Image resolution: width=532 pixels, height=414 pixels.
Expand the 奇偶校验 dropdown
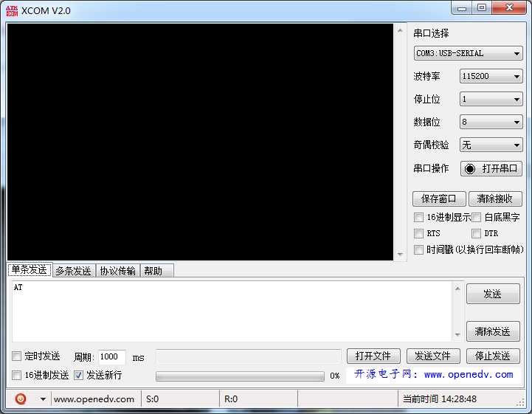491,145
